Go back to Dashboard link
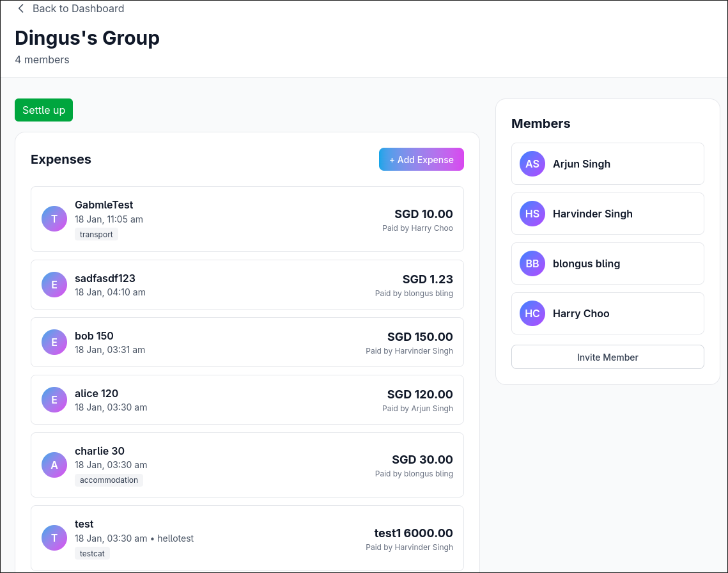Screen dimensions: 728x573 click(x=78, y=9)
